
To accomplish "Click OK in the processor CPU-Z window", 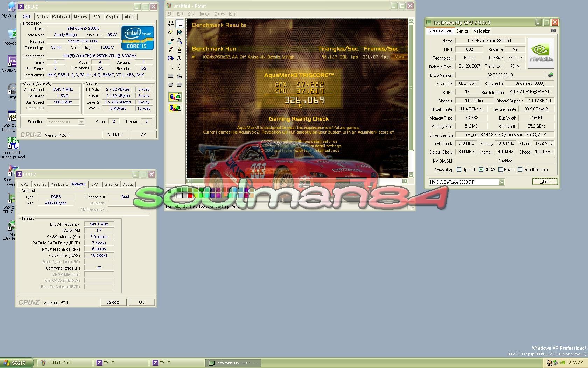I will coord(143,135).
